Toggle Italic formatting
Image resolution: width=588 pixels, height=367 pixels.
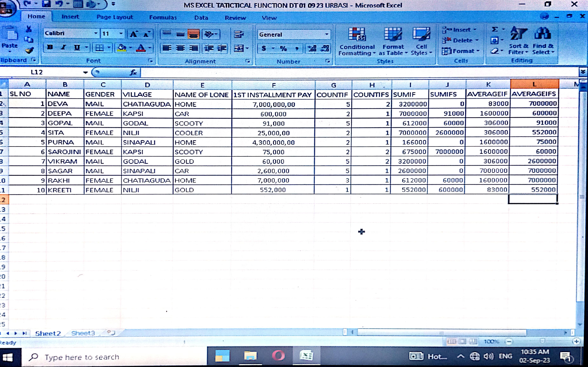(x=63, y=47)
